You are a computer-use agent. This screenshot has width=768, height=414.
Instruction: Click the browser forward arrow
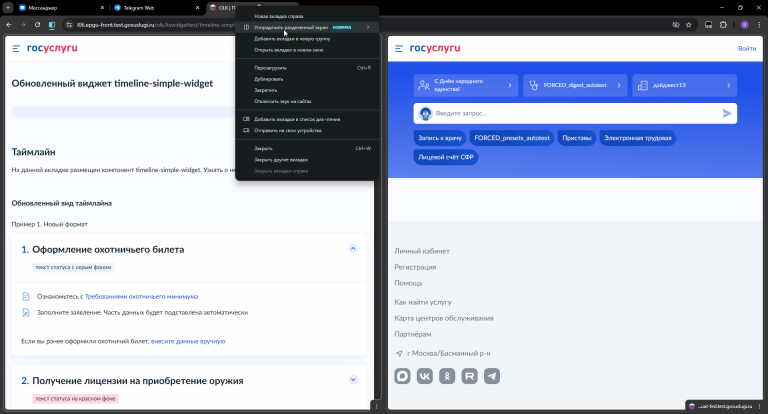pos(23,24)
